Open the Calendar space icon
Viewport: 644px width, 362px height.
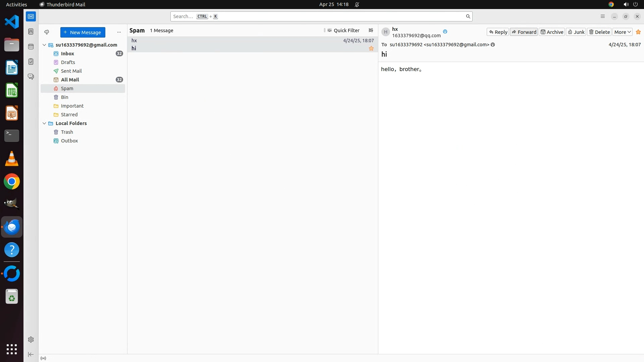pyautogui.click(x=31, y=47)
